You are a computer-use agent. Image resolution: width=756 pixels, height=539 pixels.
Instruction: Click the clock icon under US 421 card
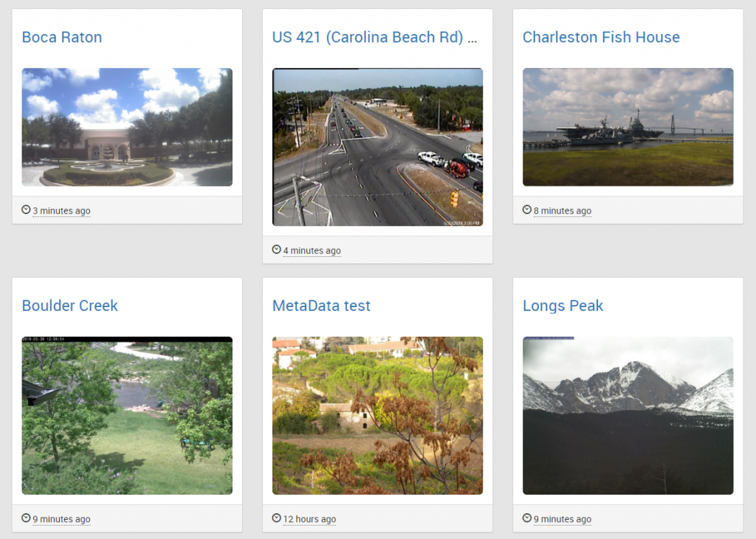[x=276, y=250]
